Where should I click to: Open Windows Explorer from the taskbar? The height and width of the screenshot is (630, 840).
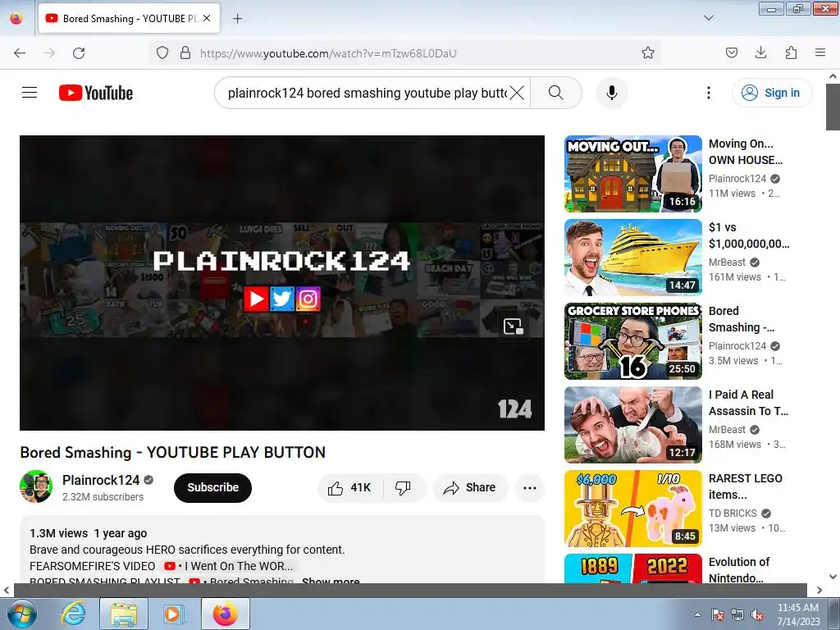tap(124, 614)
